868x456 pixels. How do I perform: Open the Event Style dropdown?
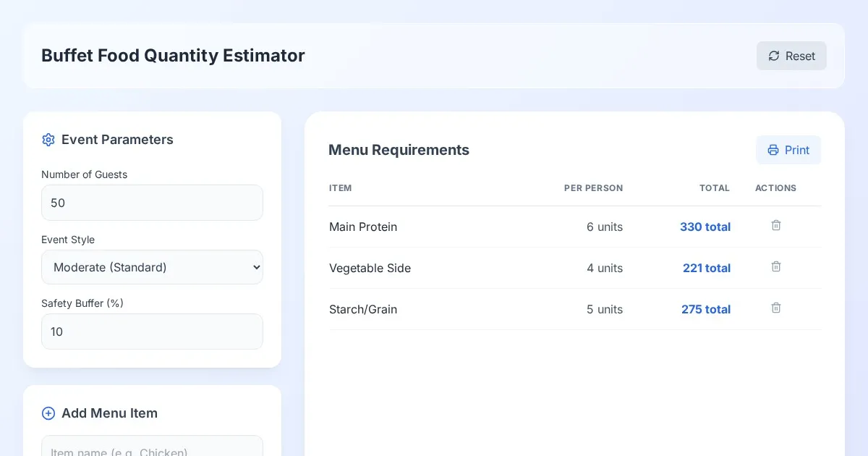pos(152,267)
